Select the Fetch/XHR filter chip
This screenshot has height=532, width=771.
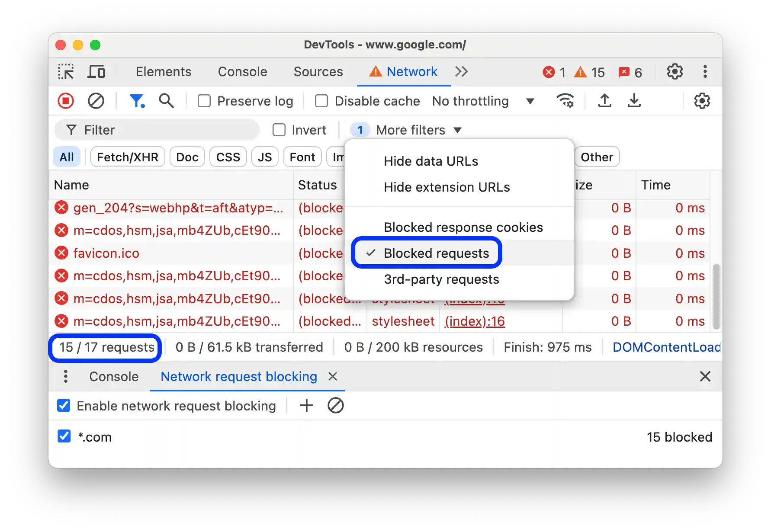click(x=127, y=157)
